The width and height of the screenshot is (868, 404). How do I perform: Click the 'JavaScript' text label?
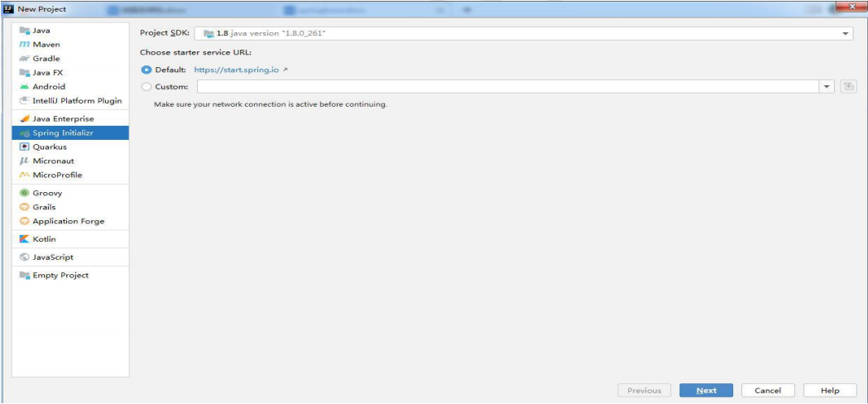tap(53, 257)
